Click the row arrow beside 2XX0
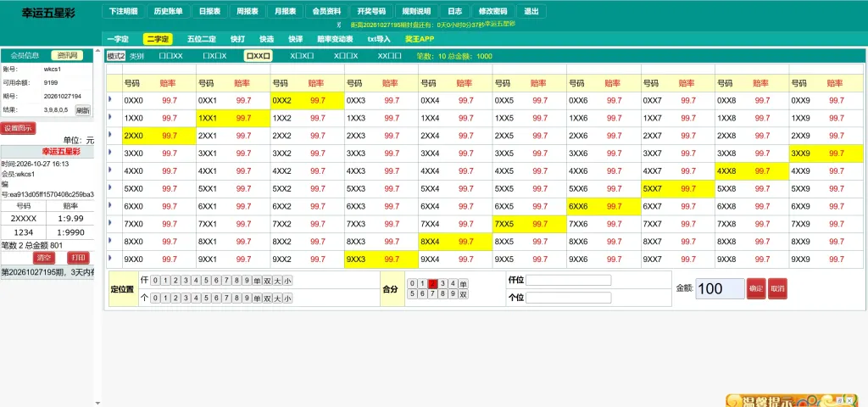868x407 pixels. pyautogui.click(x=109, y=135)
